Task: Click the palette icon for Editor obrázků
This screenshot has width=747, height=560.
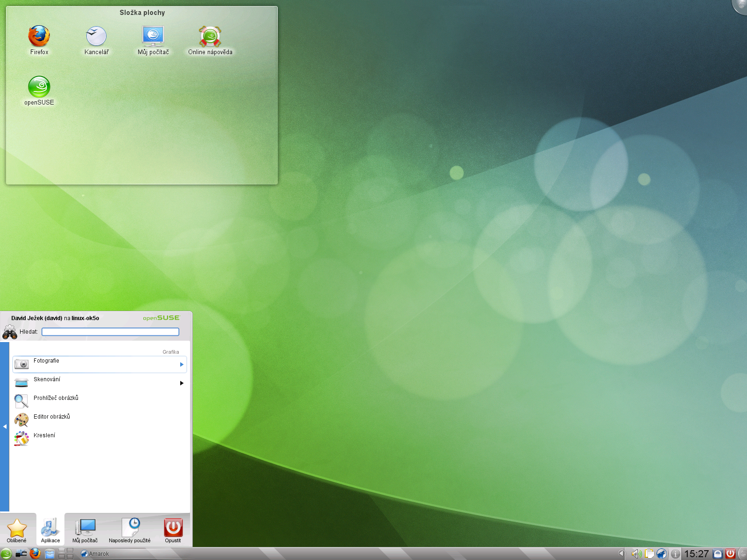Action: (21, 420)
